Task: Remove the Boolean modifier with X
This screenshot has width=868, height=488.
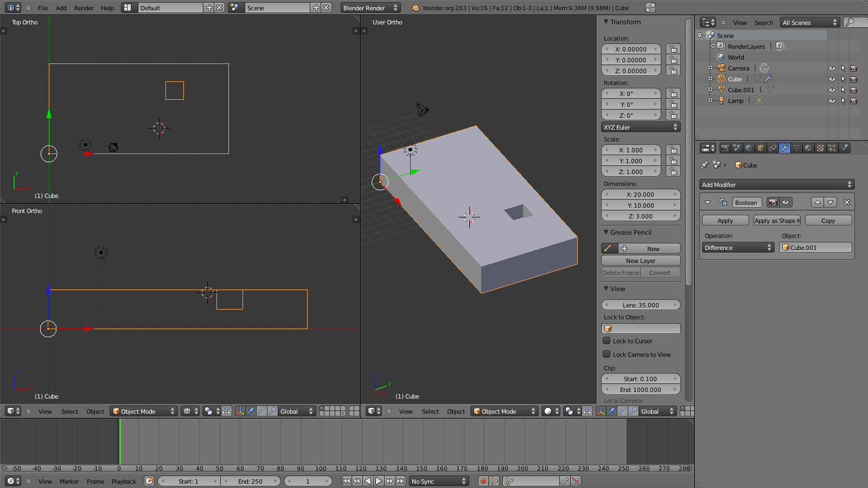Action: (846, 202)
